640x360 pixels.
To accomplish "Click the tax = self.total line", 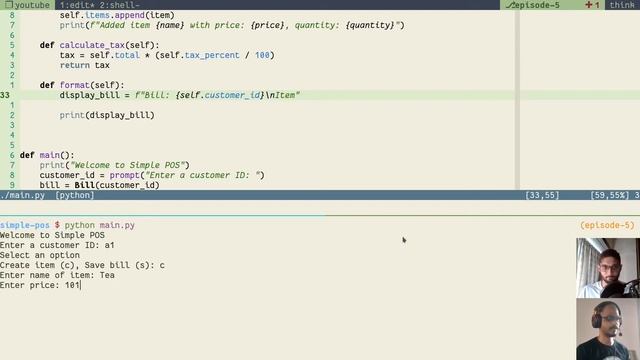I will 167,55.
